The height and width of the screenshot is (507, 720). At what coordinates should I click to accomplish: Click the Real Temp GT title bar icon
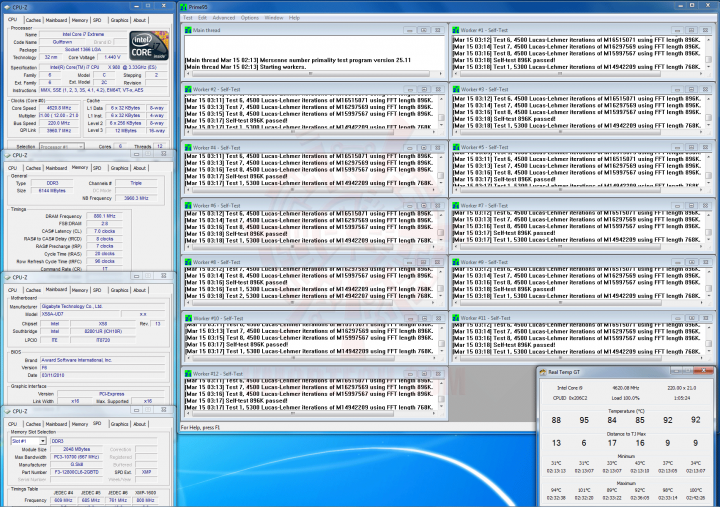click(x=543, y=372)
